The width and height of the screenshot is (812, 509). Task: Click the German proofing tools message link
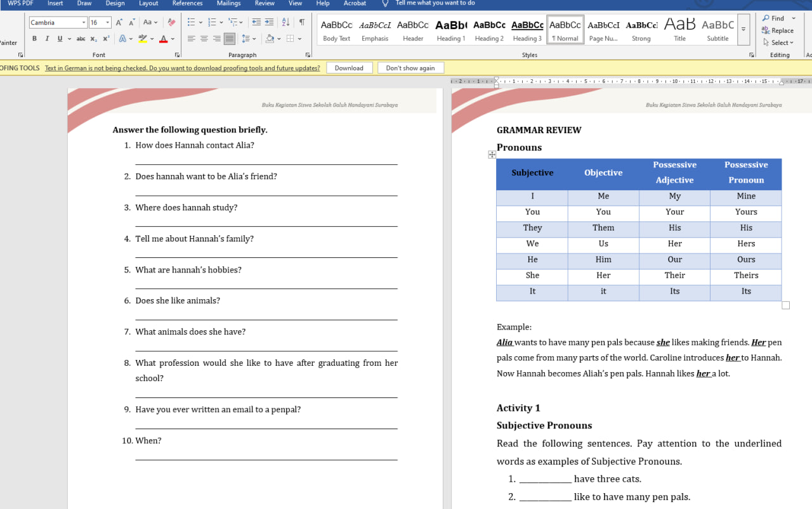click(x=183, y=68)
